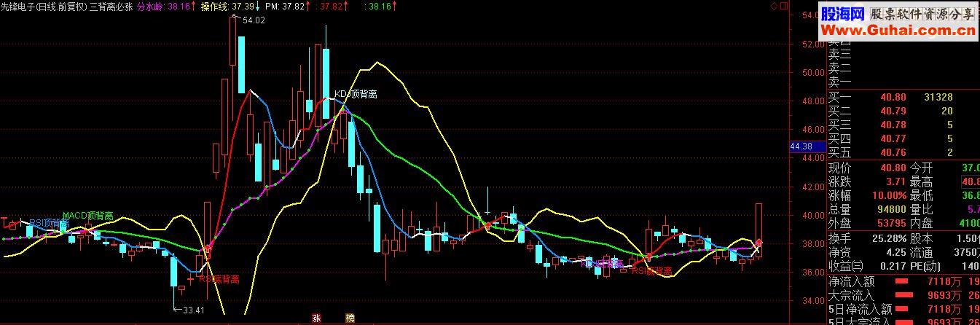980x325 pixels.
Task: Click the 卖三 ask row label
Action: (x=839, y=54)
